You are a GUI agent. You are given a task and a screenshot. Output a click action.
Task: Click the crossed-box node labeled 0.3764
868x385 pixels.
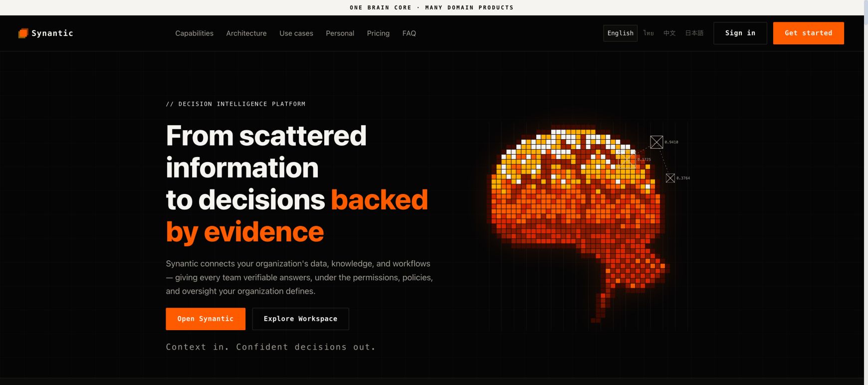click(670, 178)
